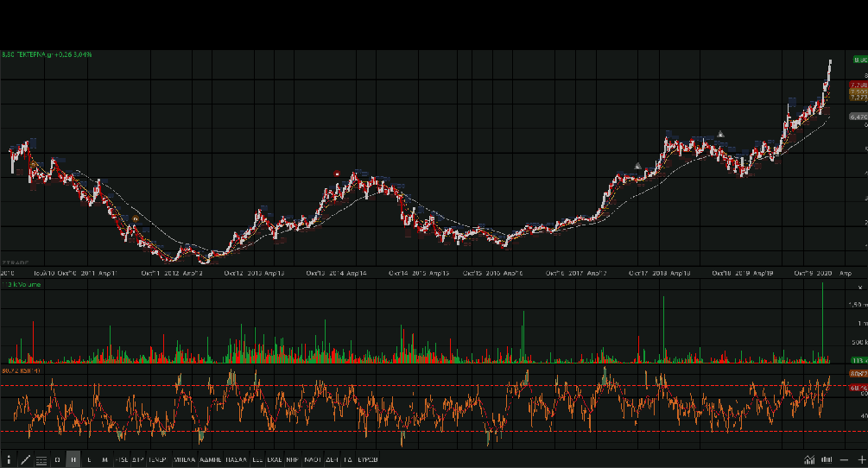Screen dimensions: 868x468
Task: Zoom in with the plus icon
Action: [859, 459]
